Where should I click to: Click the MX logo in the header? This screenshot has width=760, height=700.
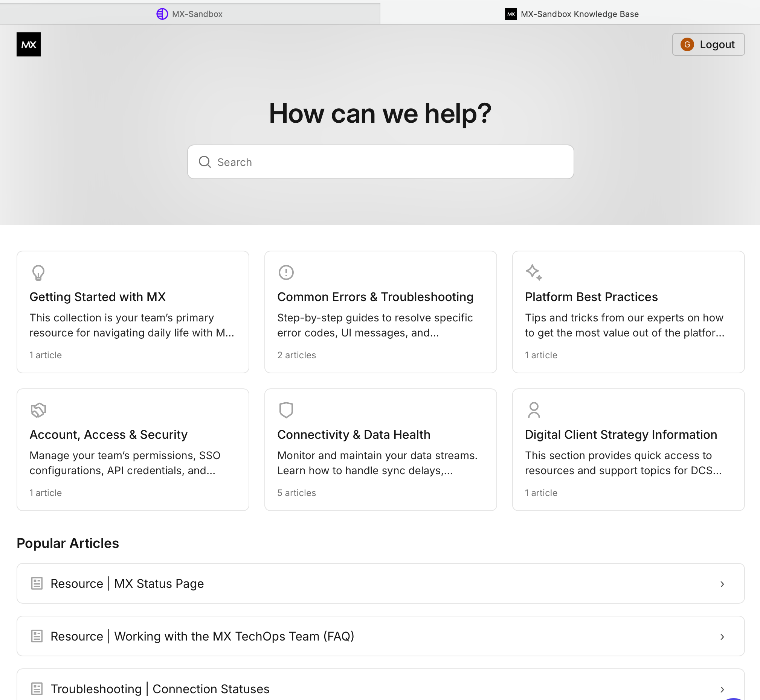(28, 44)
